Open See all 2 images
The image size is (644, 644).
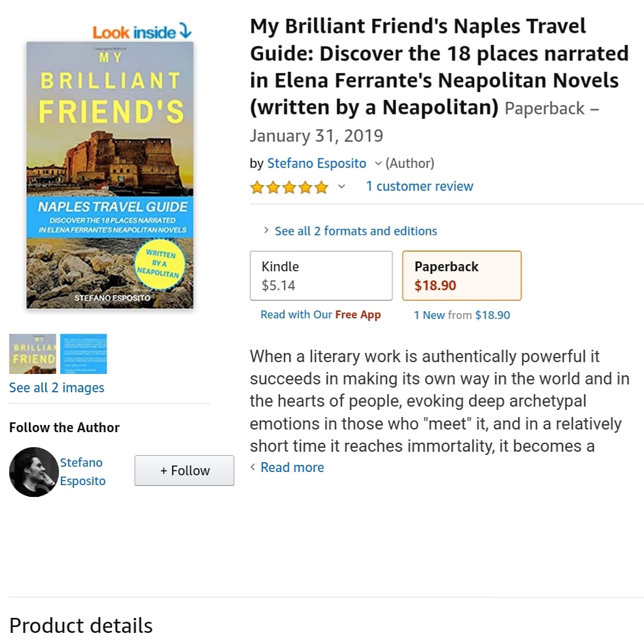click(56, 387)
